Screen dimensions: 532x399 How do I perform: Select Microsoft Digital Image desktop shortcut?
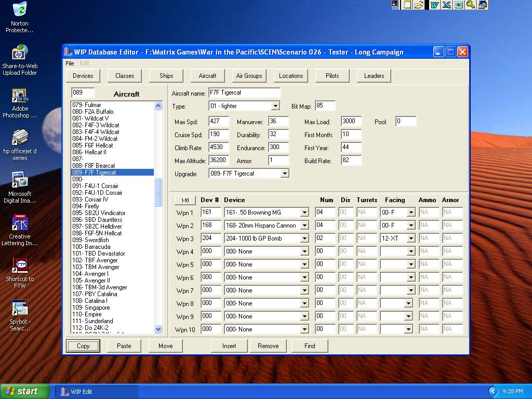pos(20,188)
